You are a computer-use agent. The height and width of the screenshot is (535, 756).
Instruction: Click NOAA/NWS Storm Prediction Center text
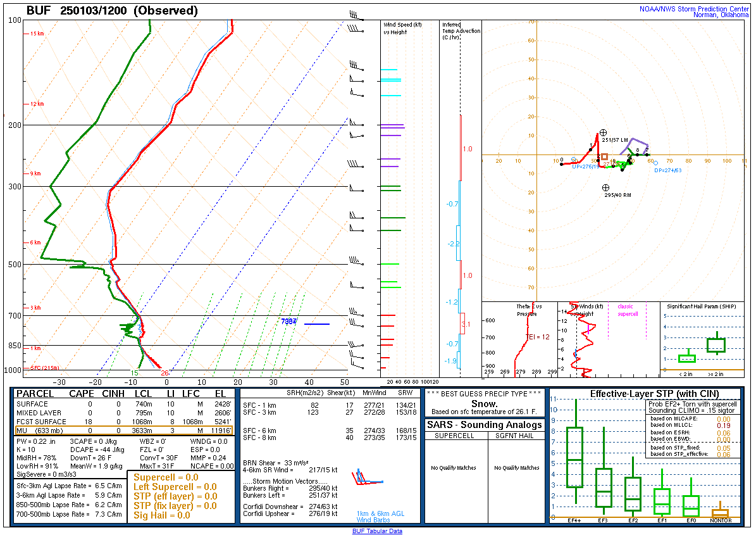point(693,8)
